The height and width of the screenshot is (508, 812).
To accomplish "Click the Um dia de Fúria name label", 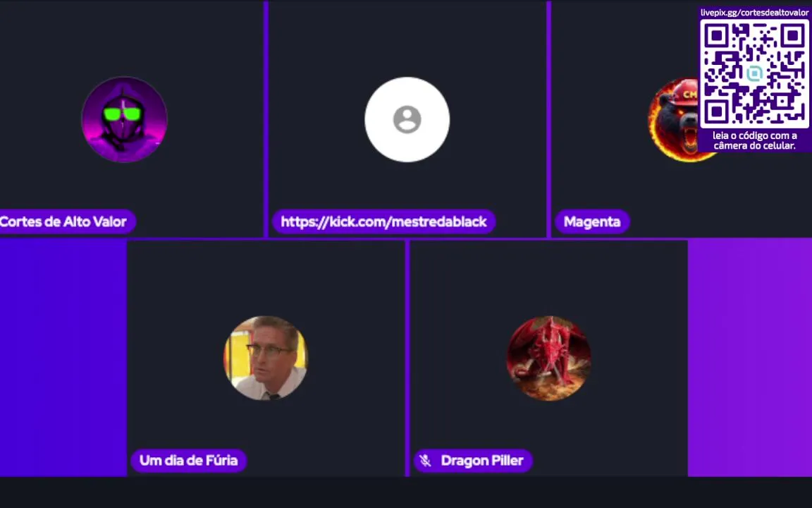I will (x=188, y=460).
